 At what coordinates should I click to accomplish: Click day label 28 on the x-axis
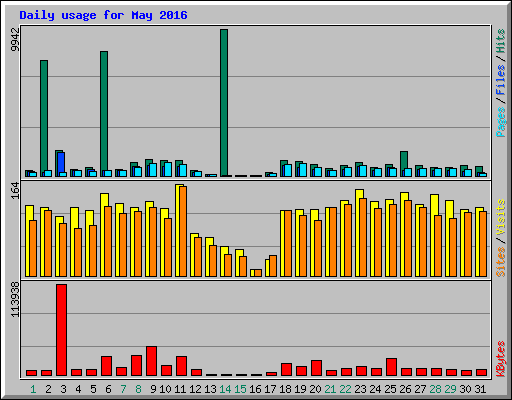tap(435, 389)
